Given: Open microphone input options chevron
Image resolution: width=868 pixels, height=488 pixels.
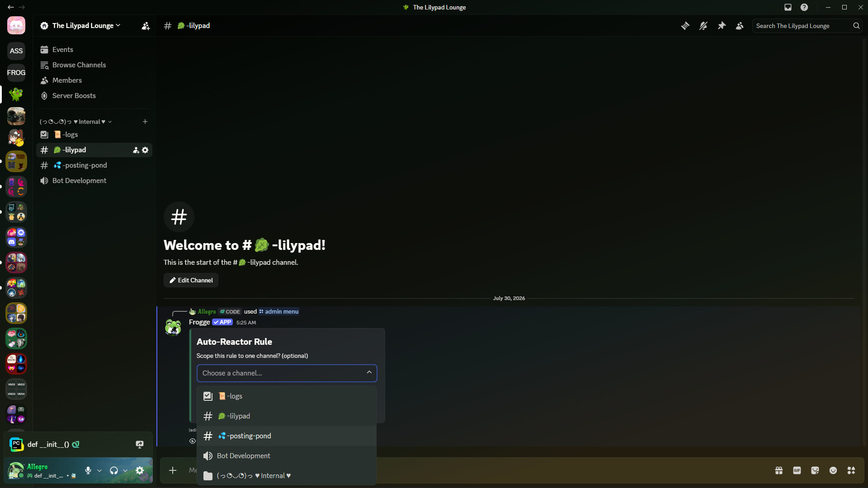Looking at the screenshot, I should coord(99,470).
